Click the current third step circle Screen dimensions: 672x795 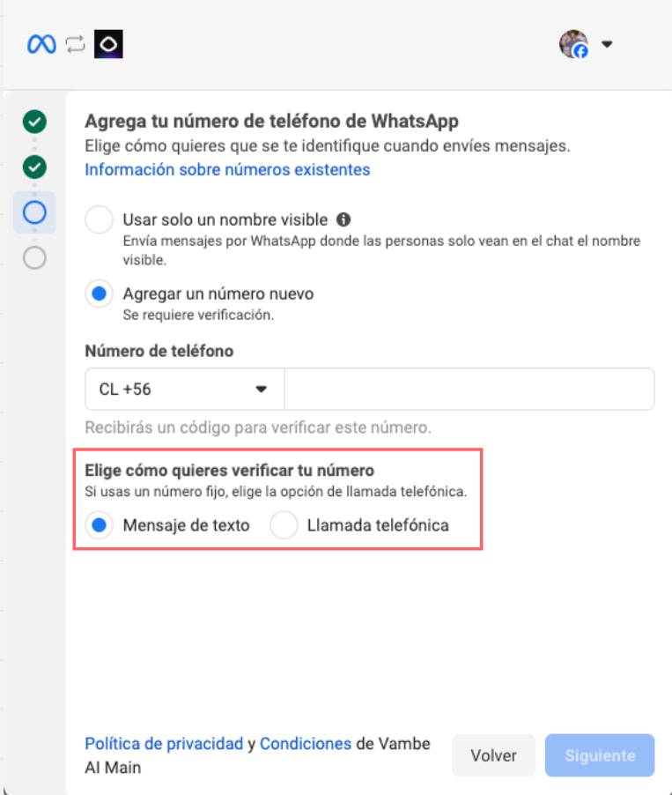(34, 212)
